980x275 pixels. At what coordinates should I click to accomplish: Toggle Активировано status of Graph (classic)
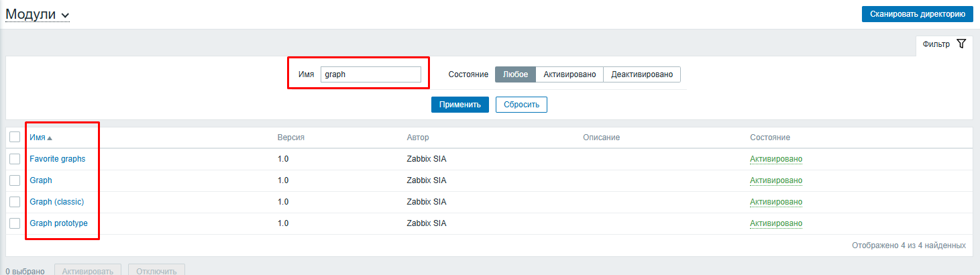tap(776, 202)
